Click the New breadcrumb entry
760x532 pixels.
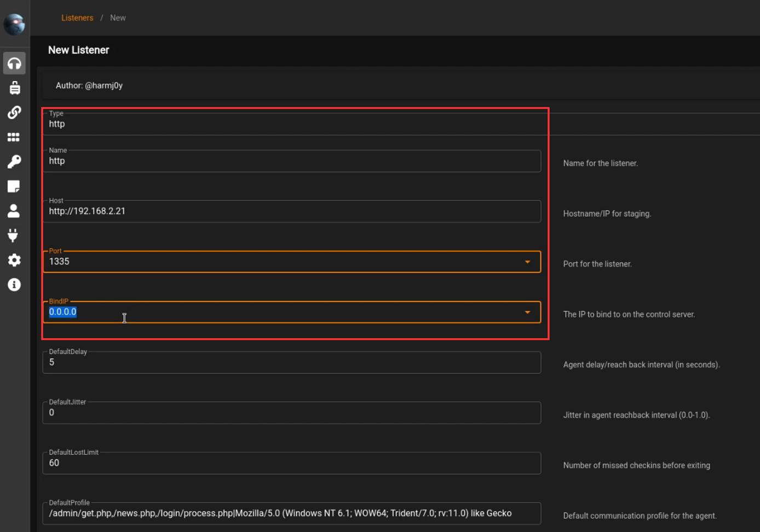[x=118, y=18]
